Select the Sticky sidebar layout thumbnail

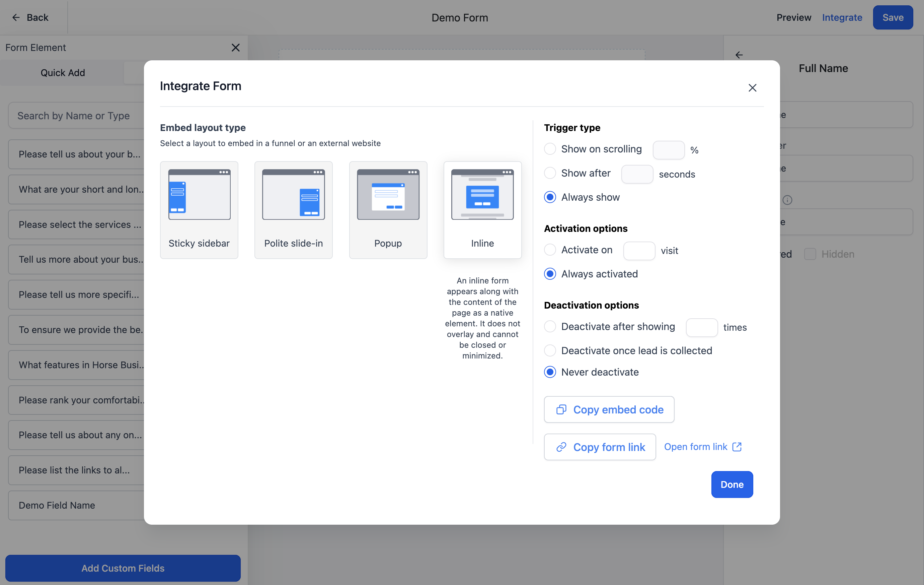(199, 210)
